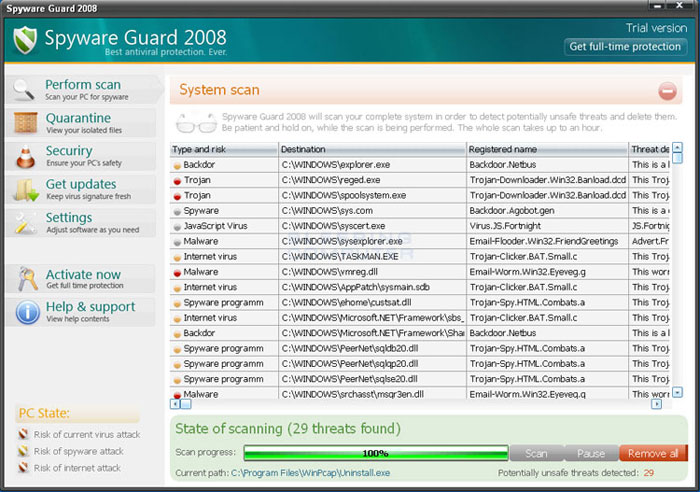Click the keys Activate now icon
The height and width of the screenshot is (492, 700).
pos(27,279)
